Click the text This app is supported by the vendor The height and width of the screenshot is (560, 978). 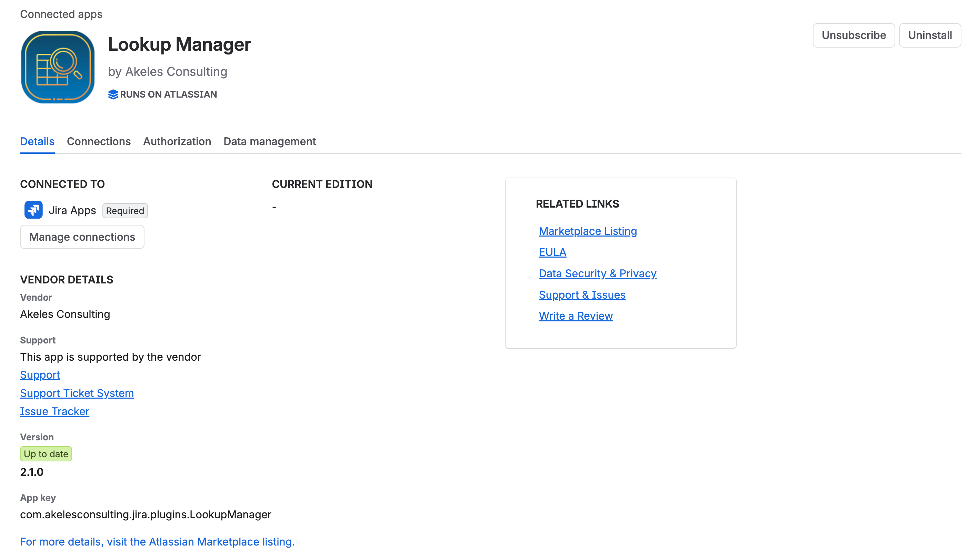[110, 357]
